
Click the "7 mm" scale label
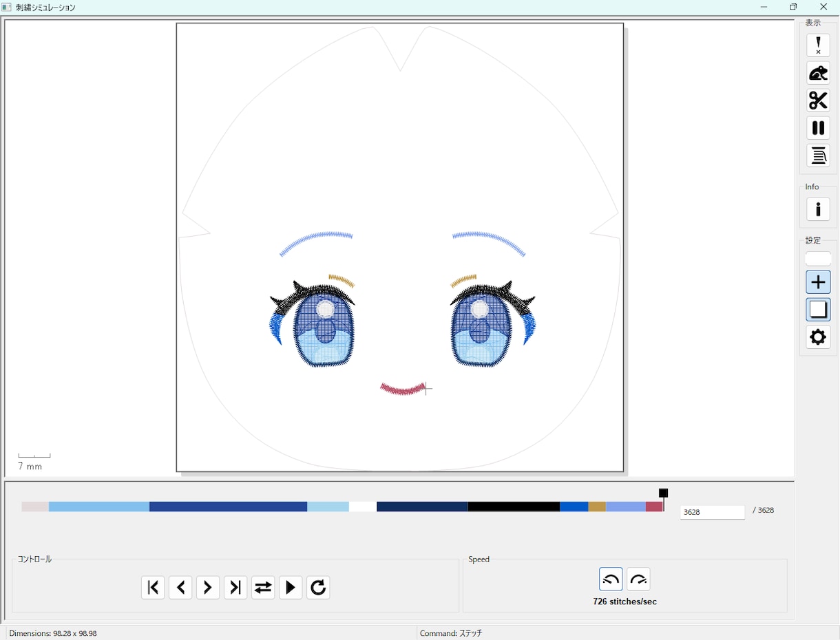[30, 467]
